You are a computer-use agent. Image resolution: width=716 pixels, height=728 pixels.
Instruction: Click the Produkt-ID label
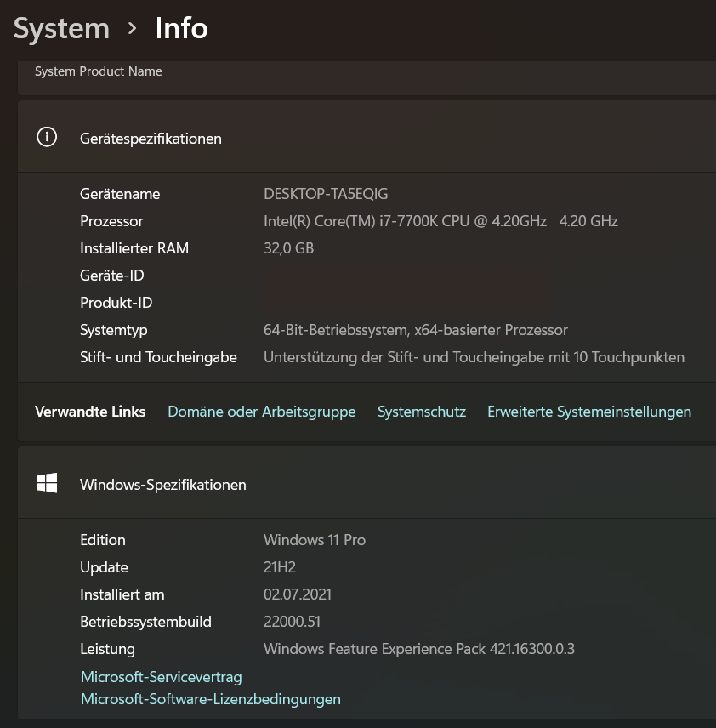tap(116, 303)
